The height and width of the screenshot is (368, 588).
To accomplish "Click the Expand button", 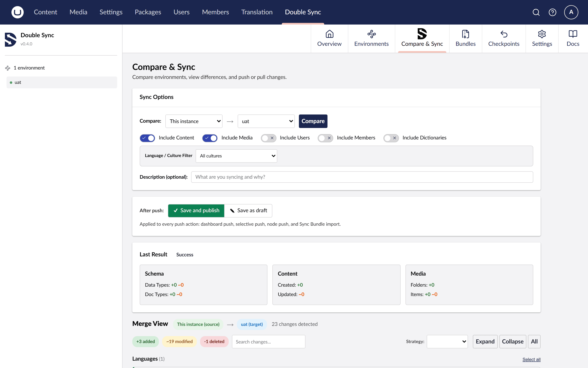I will pos(485,341).
